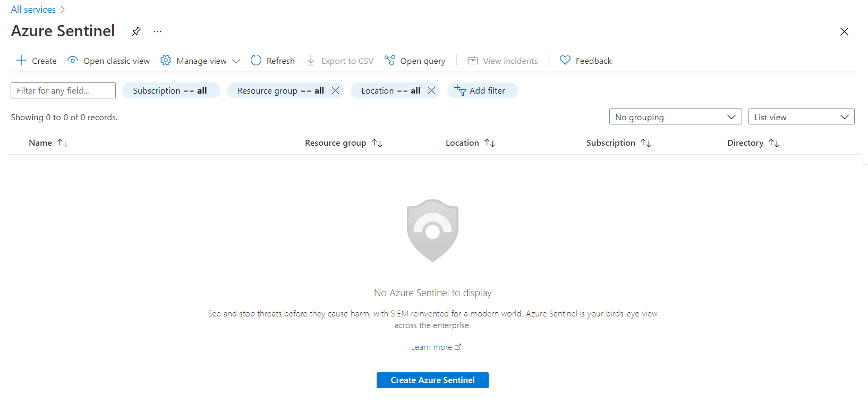The image size is (868, 401).
Task: Open the List view dropdown
Action: point(801,117)
